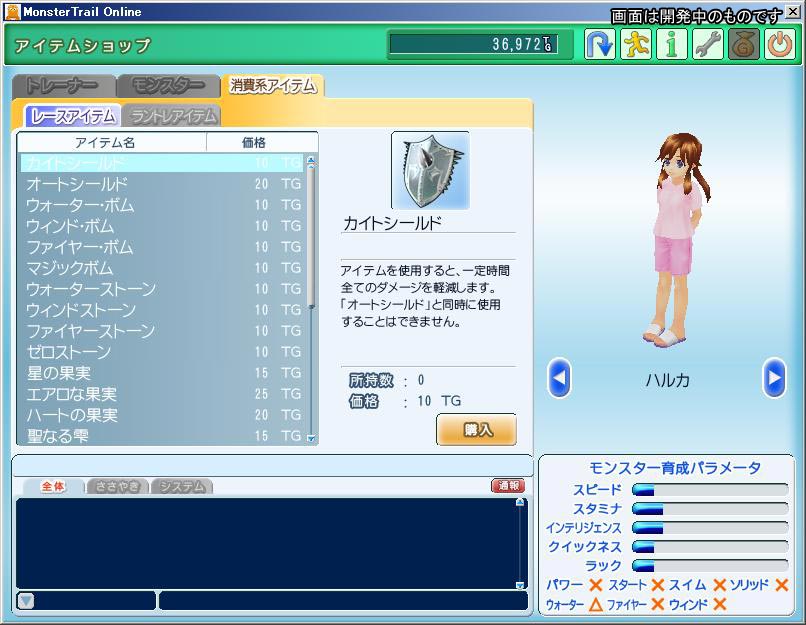Select the ウォーター・ボム item row
806x625 pixels.
tap(163, 205)
